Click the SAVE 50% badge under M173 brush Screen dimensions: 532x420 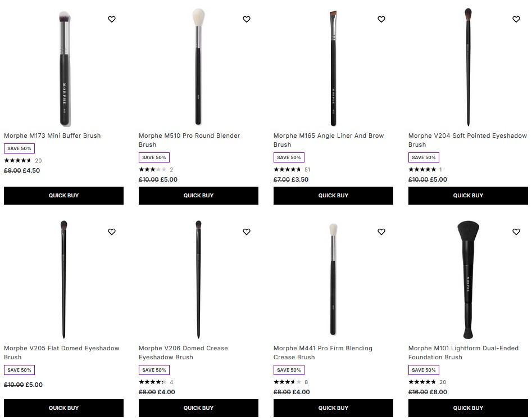point(19,148)
